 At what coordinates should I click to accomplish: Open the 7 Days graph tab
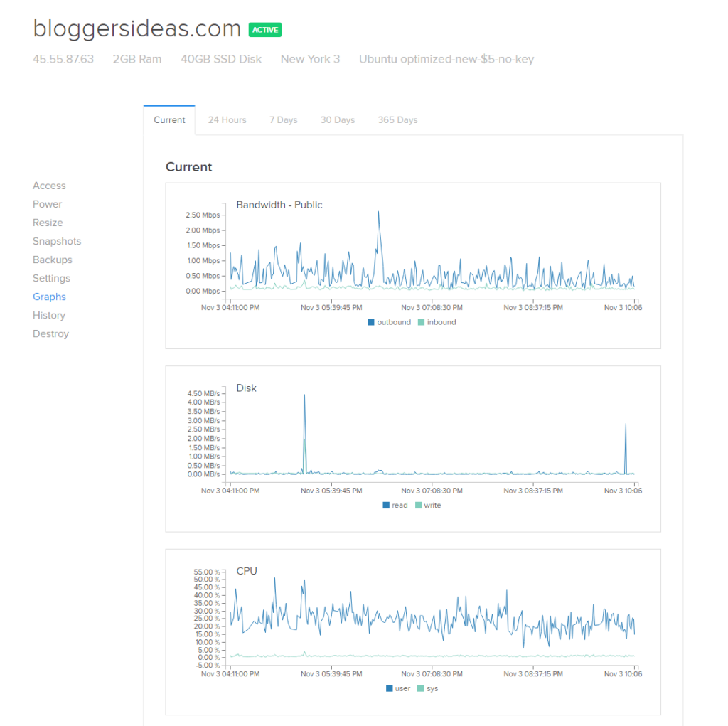(x=283, y=120)
